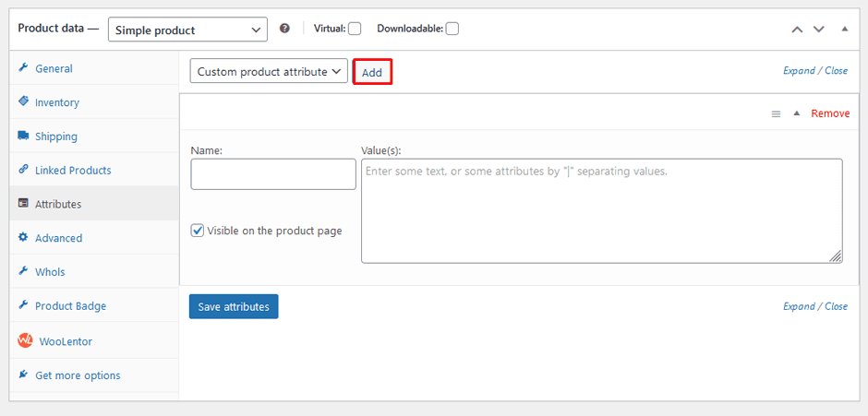Collapse the attribute row with triangle toggle
Image resolution: width=868 pixels, height=416 pixels.
pyautogui.click(x=797, y=113)
